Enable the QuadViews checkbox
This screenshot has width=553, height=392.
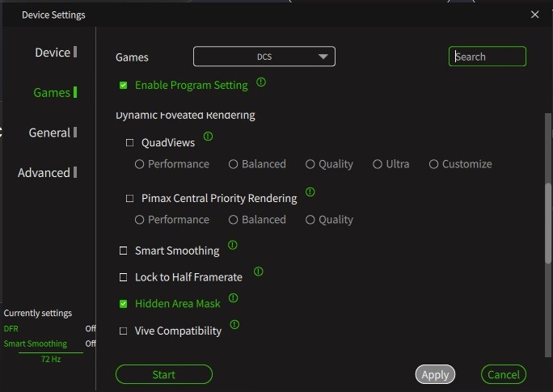130,143
